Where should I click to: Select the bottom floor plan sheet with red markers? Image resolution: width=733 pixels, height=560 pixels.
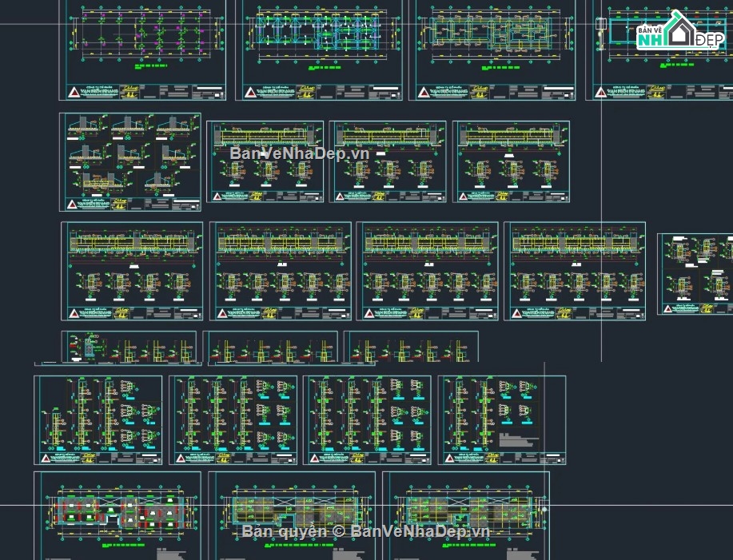118,515
